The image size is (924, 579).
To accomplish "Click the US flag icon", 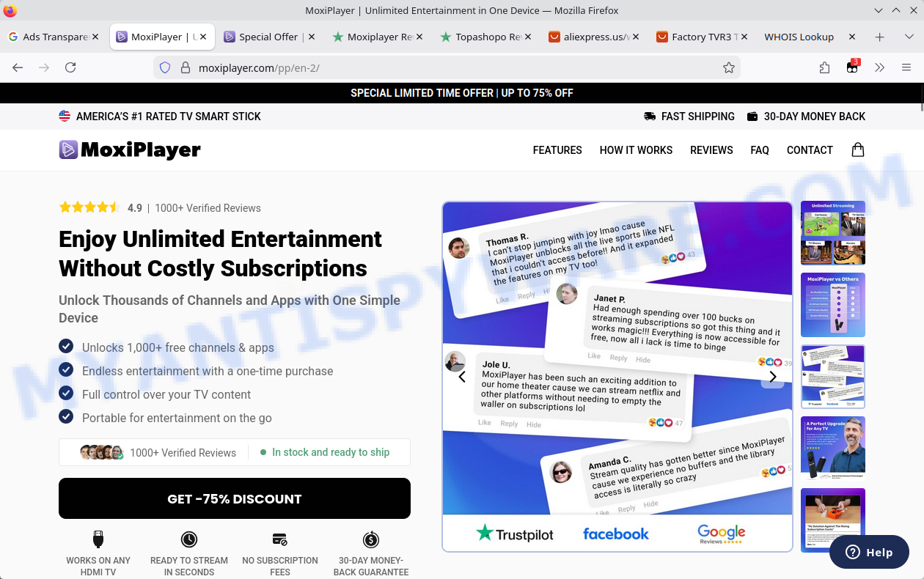I will pyautogui.click(x=65, y=116).
